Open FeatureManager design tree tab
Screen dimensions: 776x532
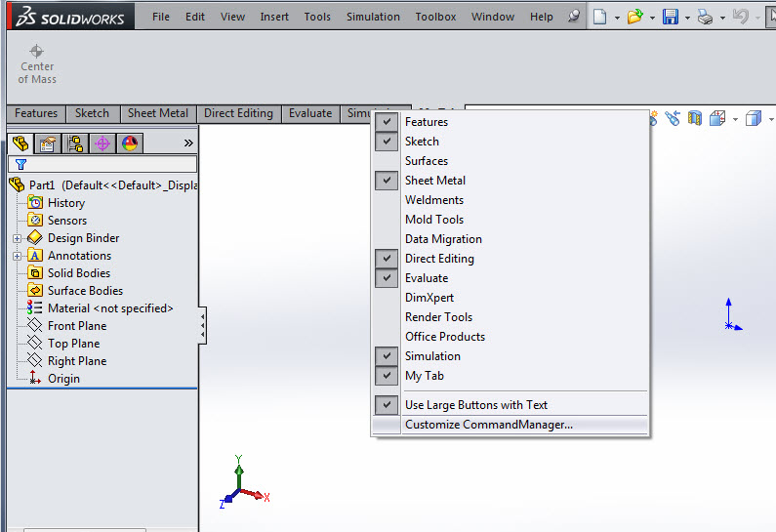pos(20,143)
